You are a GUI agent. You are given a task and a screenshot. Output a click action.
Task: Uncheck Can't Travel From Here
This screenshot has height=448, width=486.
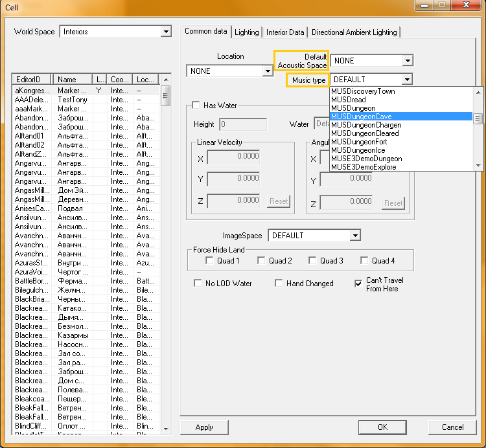click(x=358, y=284)
